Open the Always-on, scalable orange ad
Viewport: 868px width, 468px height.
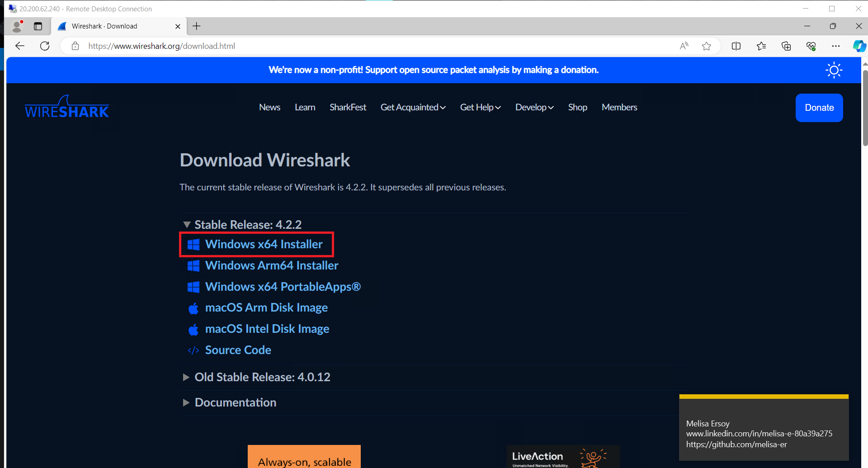[304, 457]
